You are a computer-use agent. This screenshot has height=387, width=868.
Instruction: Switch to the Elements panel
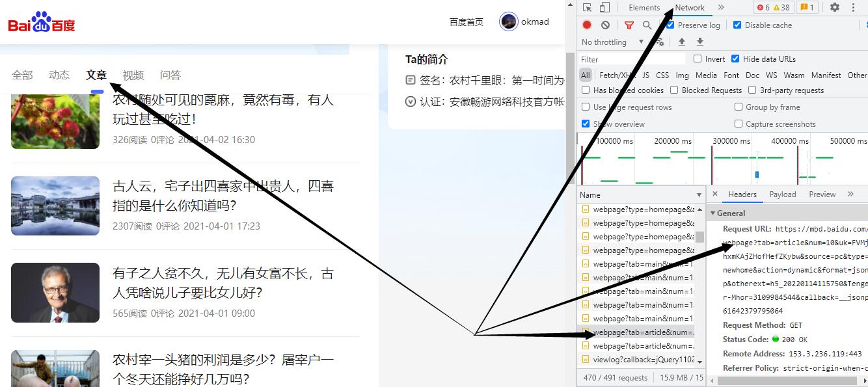tap(644, 8)
